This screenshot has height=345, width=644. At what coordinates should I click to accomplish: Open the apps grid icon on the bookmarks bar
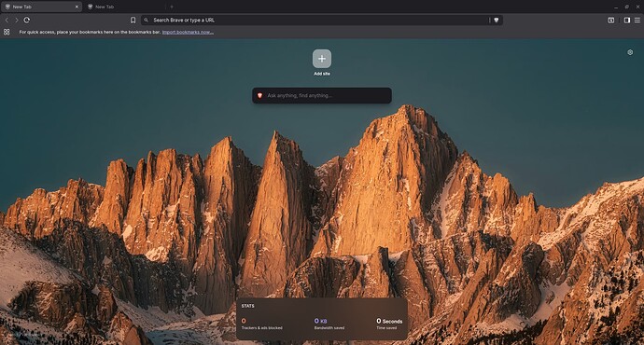pos(7,32)
